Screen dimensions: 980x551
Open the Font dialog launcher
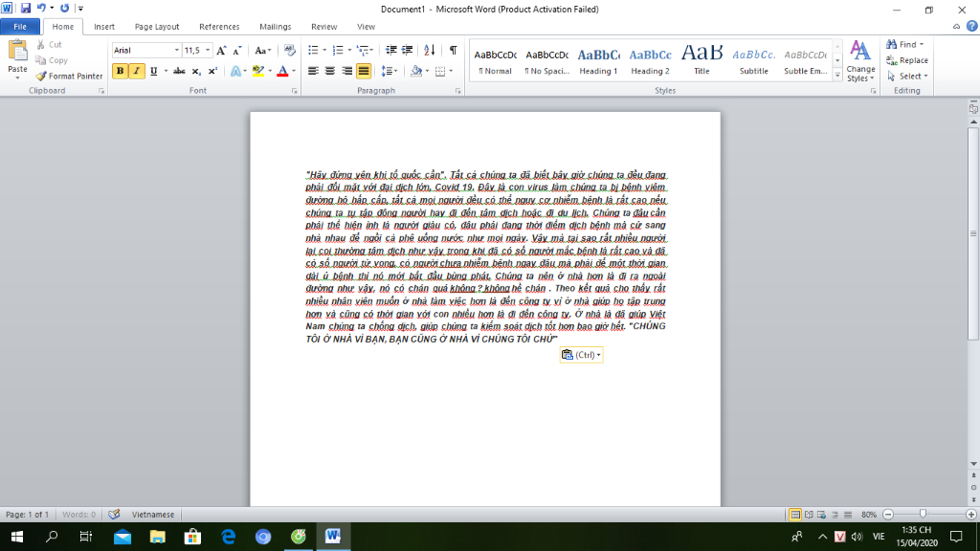[x=295, y=91]
